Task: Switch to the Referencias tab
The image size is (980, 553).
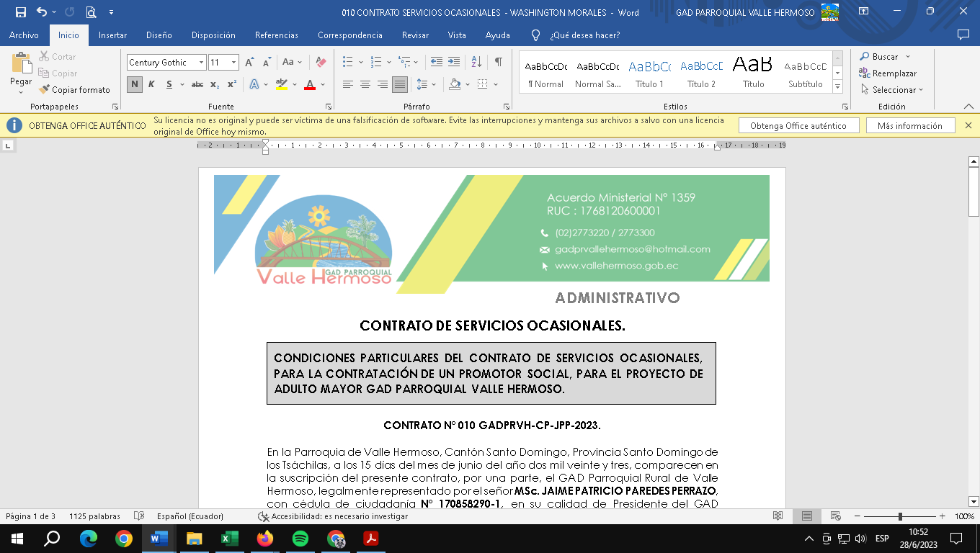Action: [x=276, y=35]
